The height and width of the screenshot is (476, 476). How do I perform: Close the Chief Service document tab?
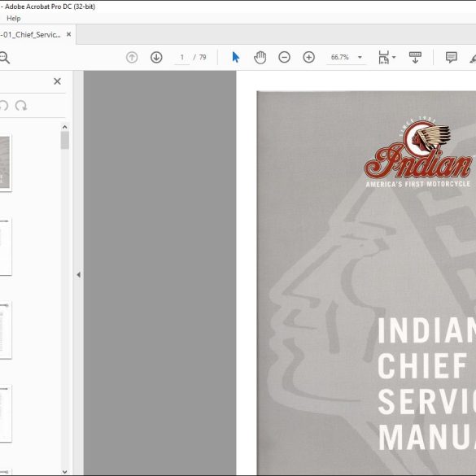pos(69,35)
